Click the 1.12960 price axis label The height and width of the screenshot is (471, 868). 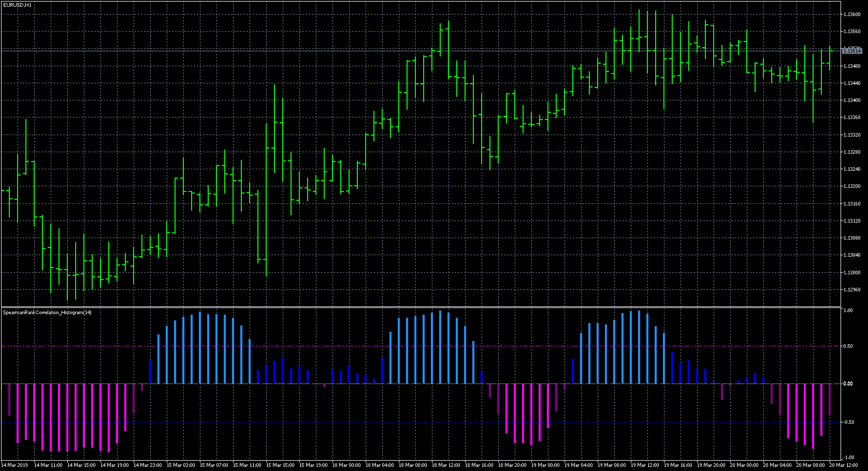[x=852, y=290]
